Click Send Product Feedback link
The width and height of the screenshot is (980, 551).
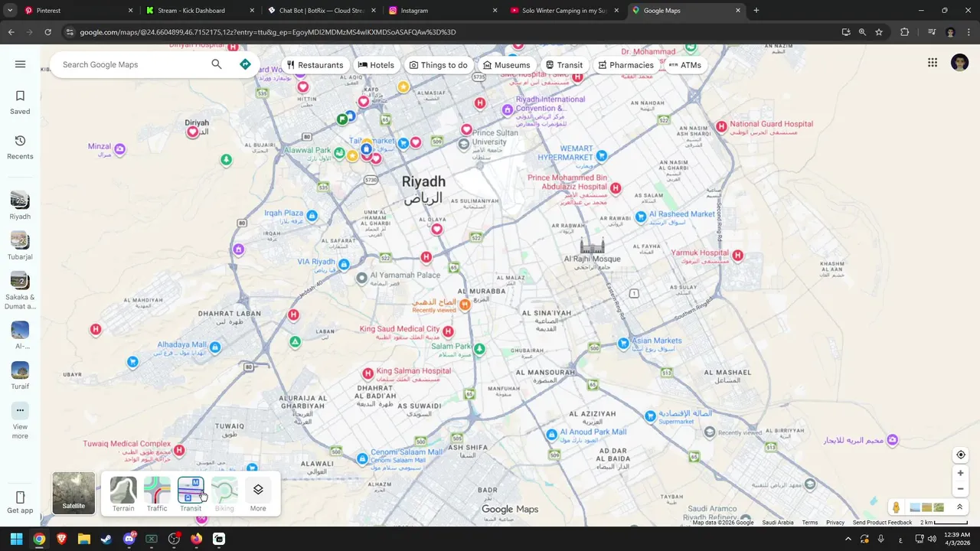[x=882, y=523]
